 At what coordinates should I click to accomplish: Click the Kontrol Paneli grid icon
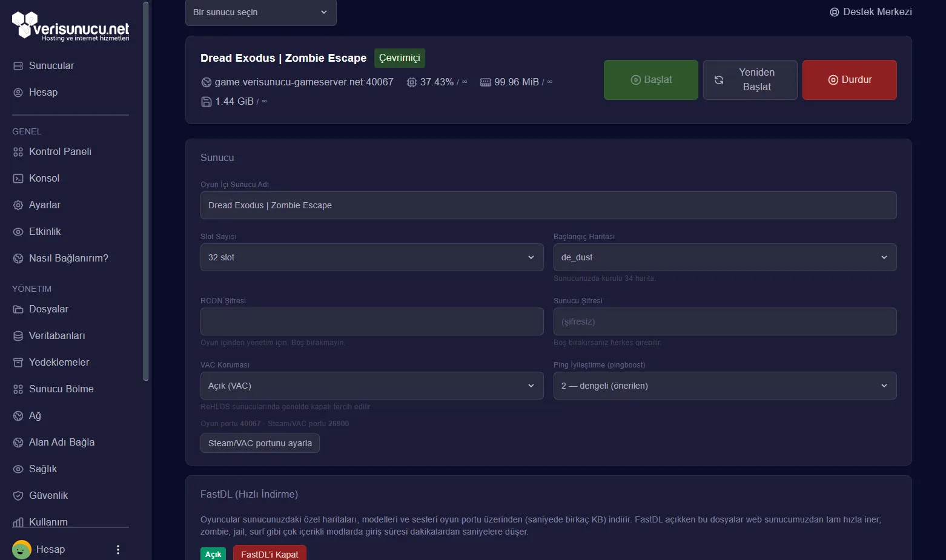[18, 152]
